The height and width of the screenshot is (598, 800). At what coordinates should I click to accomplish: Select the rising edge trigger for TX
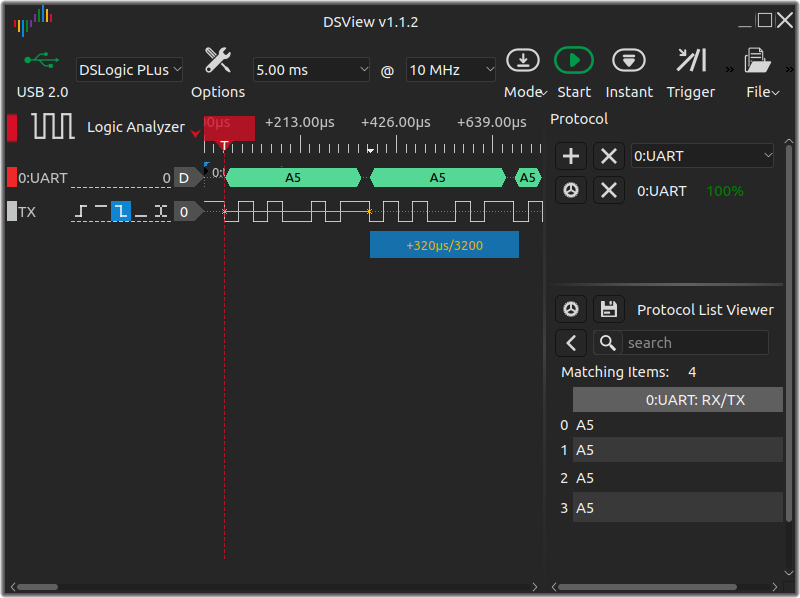click(81, 211)
